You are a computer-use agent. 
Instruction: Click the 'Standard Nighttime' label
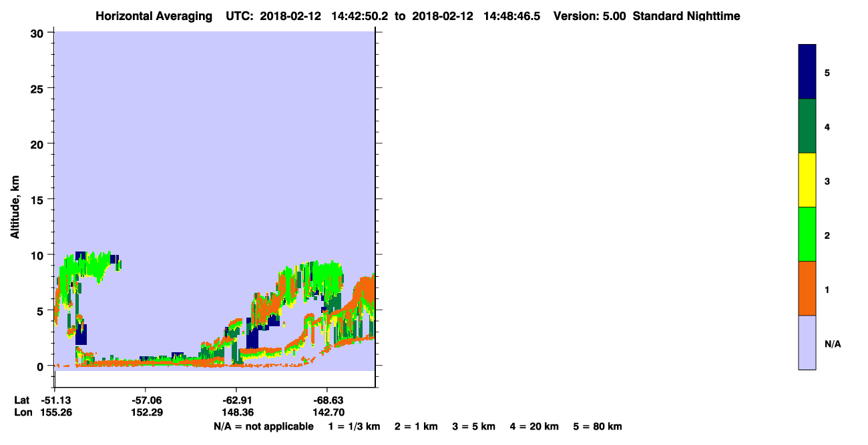tap(686, 16)
